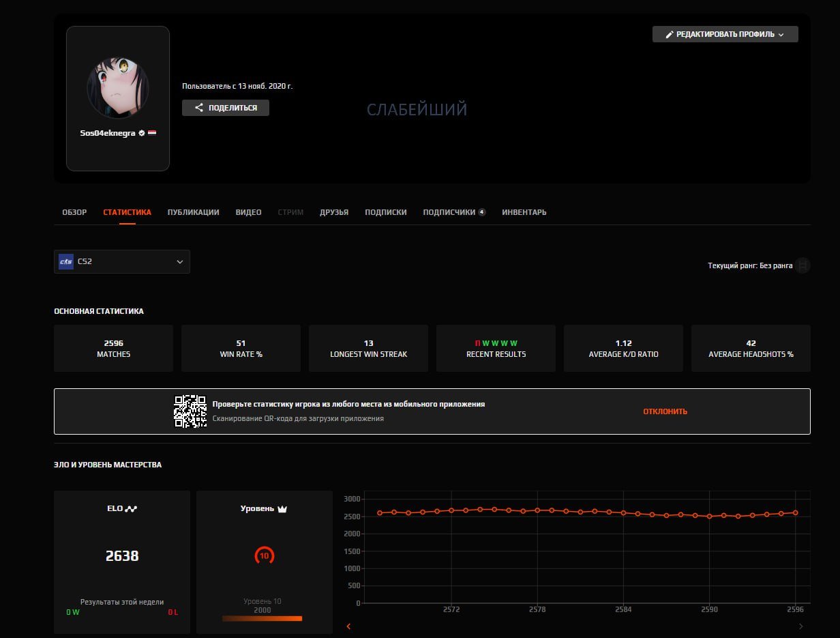Click the share icon on ПОДЕЛИТЬСЯ button

click(199, 107)
